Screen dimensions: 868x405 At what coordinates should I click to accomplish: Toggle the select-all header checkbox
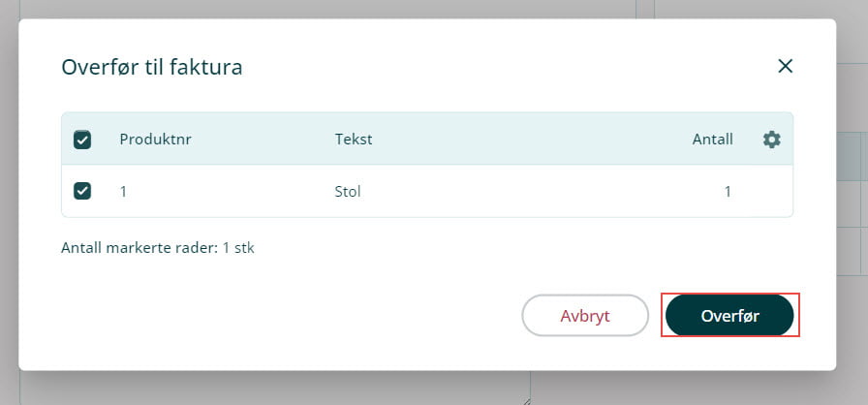tap(82, 140)
